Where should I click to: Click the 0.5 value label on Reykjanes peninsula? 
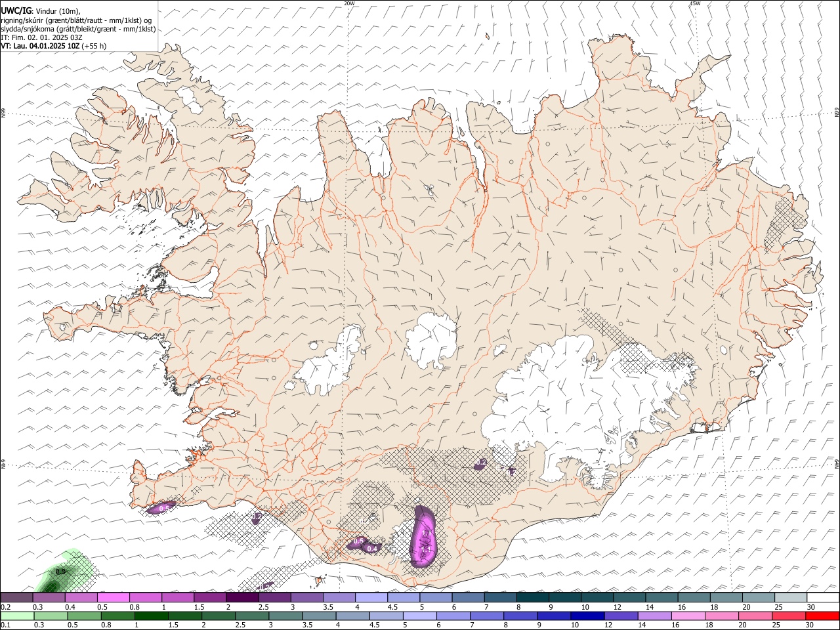pos(164,508)
